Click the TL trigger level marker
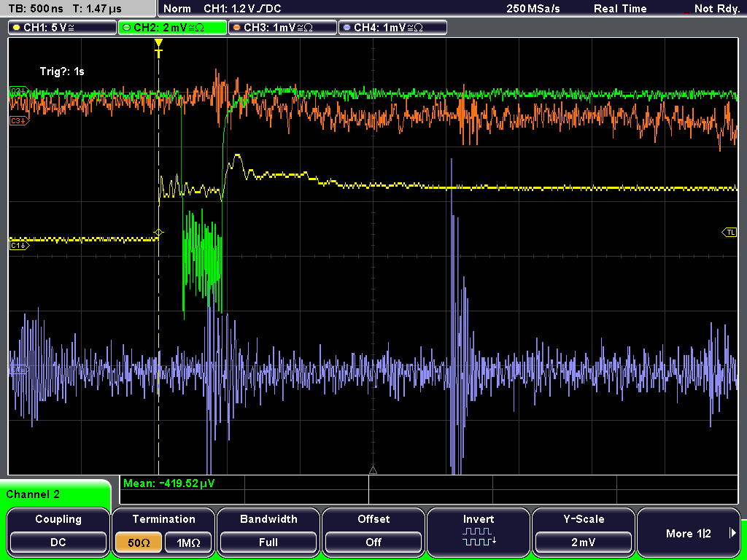The image size is (747, 560). click(x=729, y=233)
